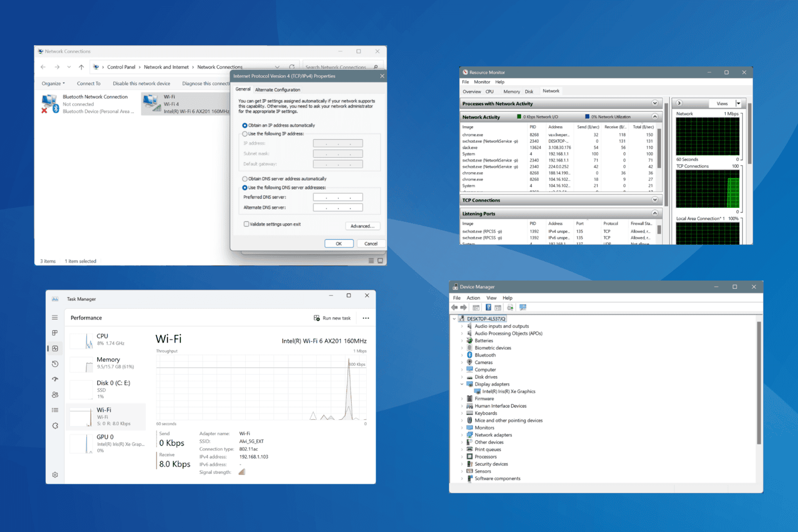The width and height of the screenshot is (798, 532).
Task: Collapse Display adapters in Device Manager
Action: [461, 384]
